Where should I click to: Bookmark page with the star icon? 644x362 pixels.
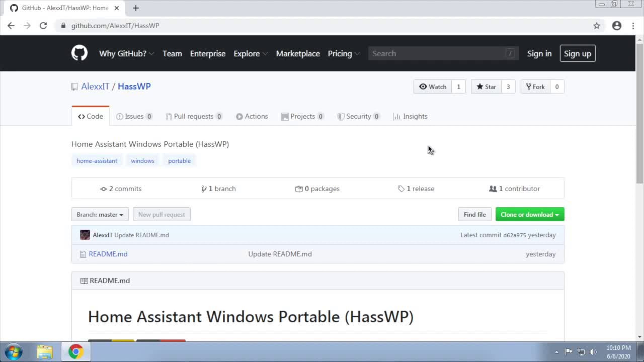tap(597, 26)
